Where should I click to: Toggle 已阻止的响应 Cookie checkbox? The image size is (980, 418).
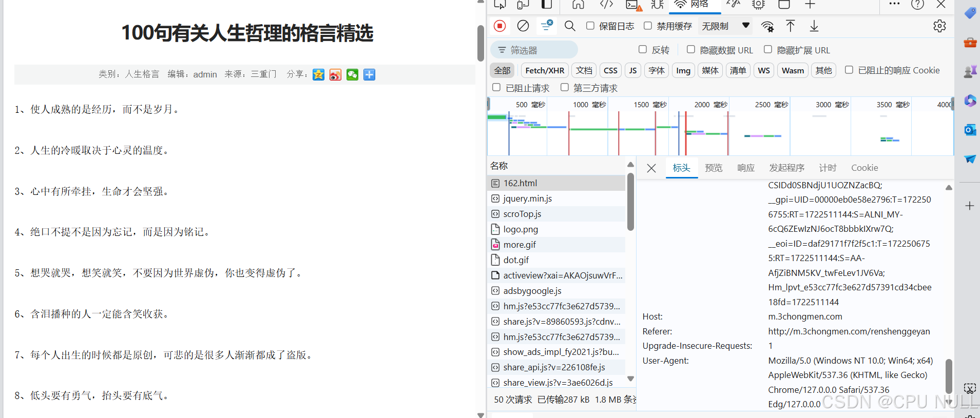click(849, 70)
